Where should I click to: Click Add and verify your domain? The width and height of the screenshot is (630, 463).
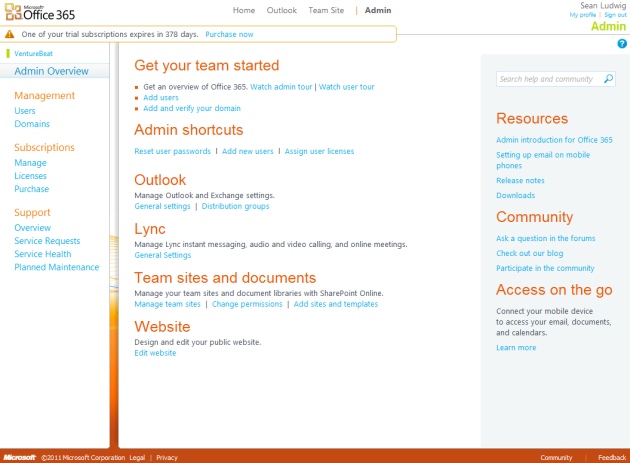(x=192, y=109)
